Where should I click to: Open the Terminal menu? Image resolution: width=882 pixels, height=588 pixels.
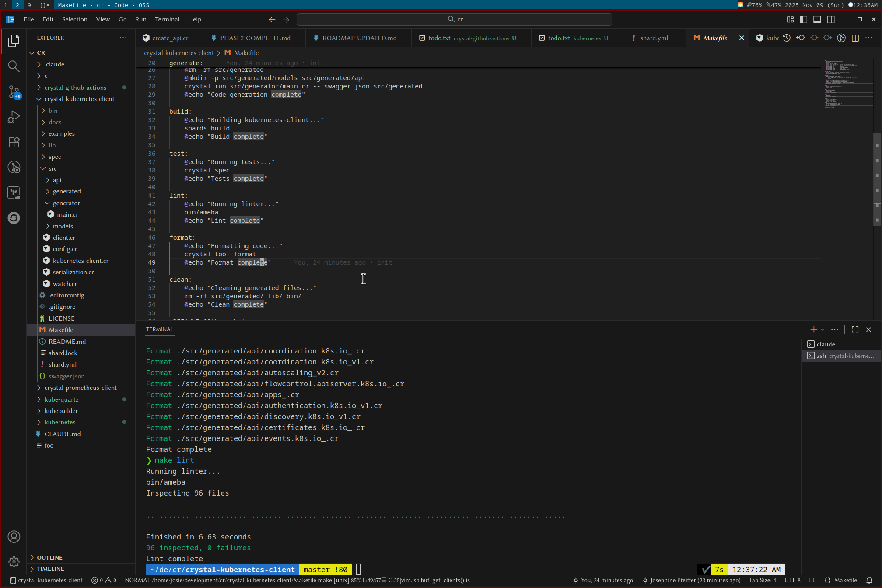coord(167,19)
